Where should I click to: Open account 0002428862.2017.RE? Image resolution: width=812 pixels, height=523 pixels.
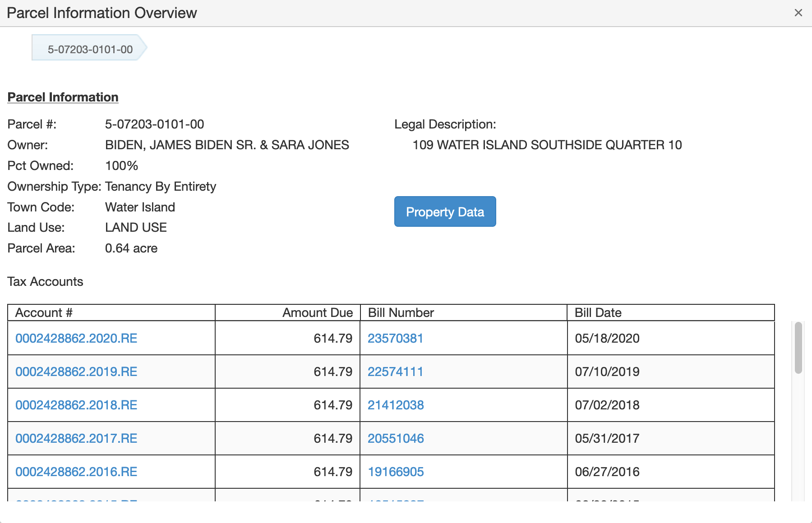pos(76,438)
